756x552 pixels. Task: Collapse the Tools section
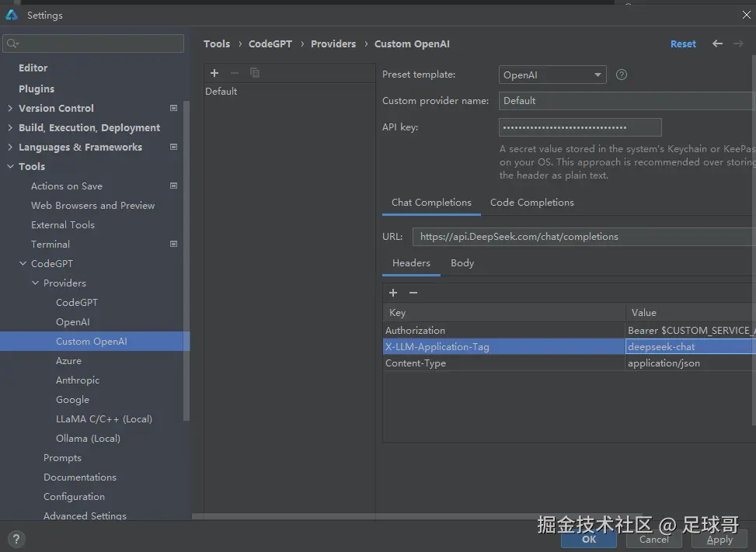[x=10, y=167]
